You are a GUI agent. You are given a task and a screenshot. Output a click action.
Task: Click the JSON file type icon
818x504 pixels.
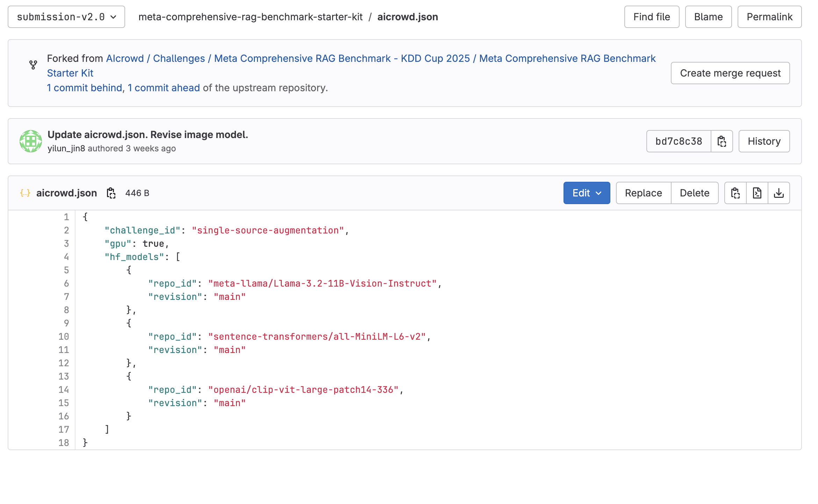pos(25,193)
